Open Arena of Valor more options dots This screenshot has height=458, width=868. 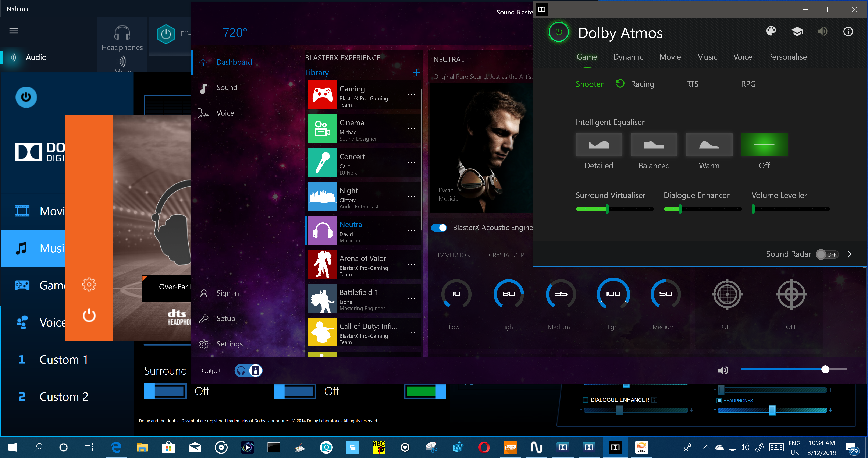click(x=411, y=264)
